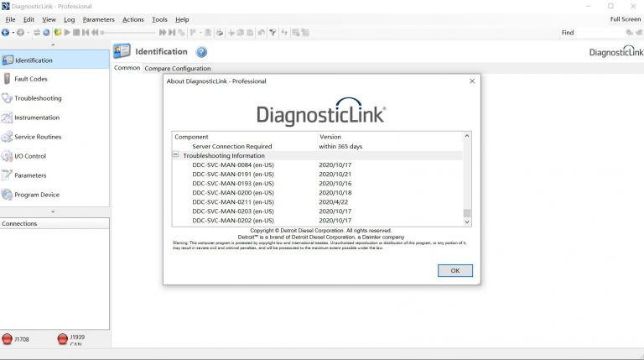Click the rewind log playback icon
Image resolution: width=644 pixels, height=360 pixels.
[x=95, y=33]
